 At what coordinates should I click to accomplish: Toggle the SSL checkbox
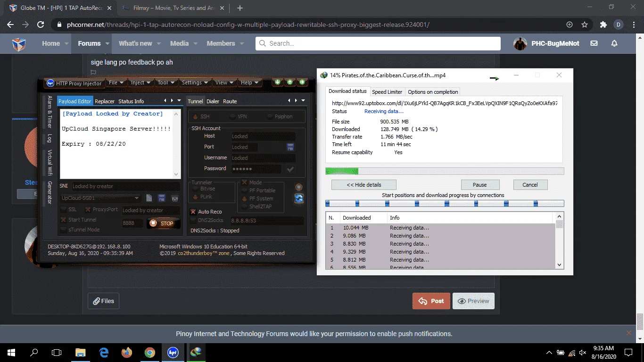64,210
